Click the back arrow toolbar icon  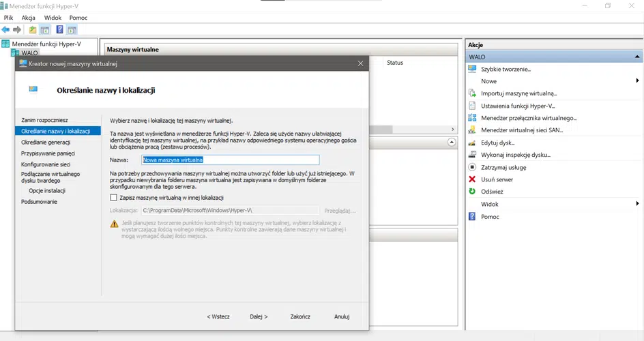click(x=5, y=30)
